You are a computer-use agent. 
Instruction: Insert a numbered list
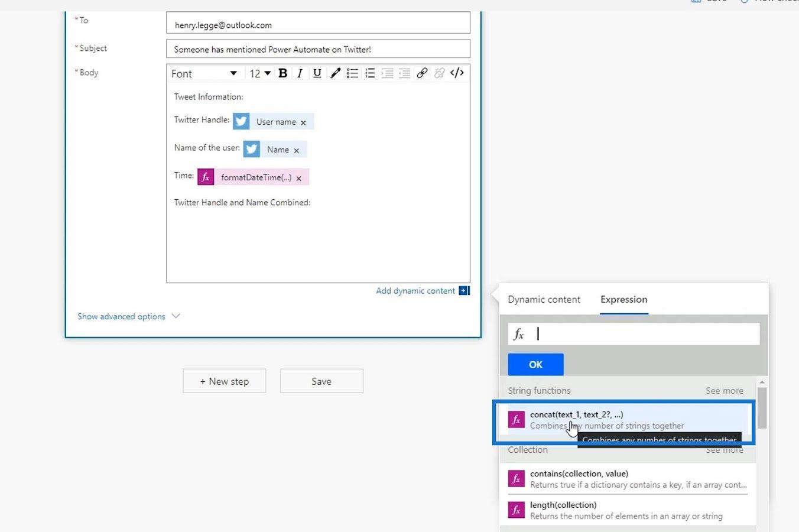(370, 73)
